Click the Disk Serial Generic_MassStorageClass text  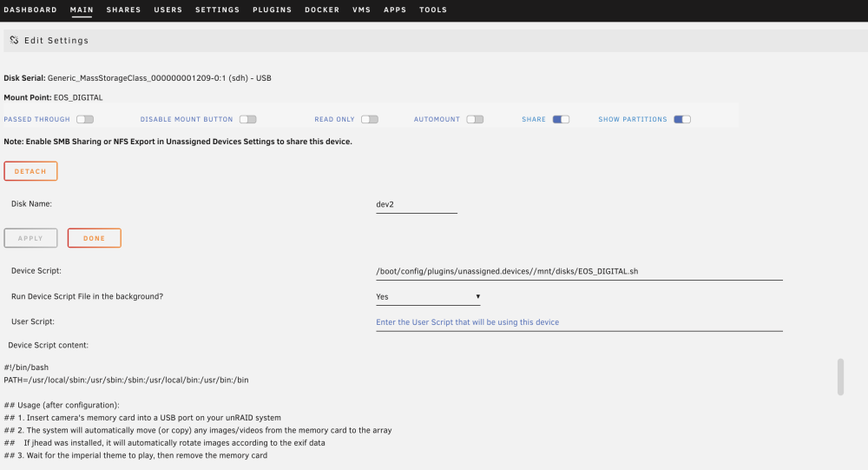pyautogui.click(x=137, y=78)
